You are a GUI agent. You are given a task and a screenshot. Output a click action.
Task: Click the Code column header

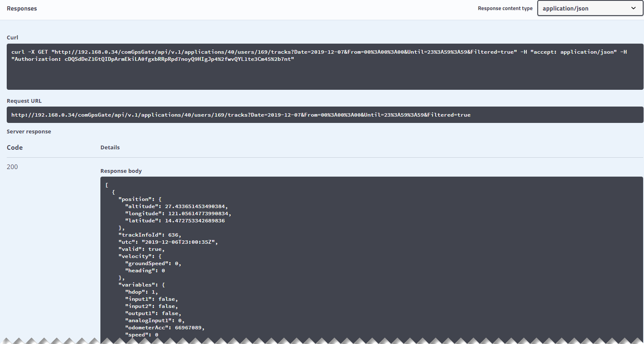tap(15, 147)
